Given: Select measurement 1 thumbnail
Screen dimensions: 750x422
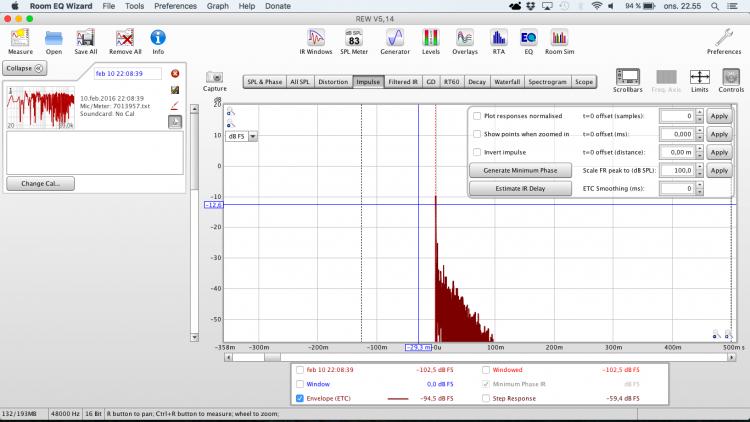Looking at the screenshot, I should [41, 108].
